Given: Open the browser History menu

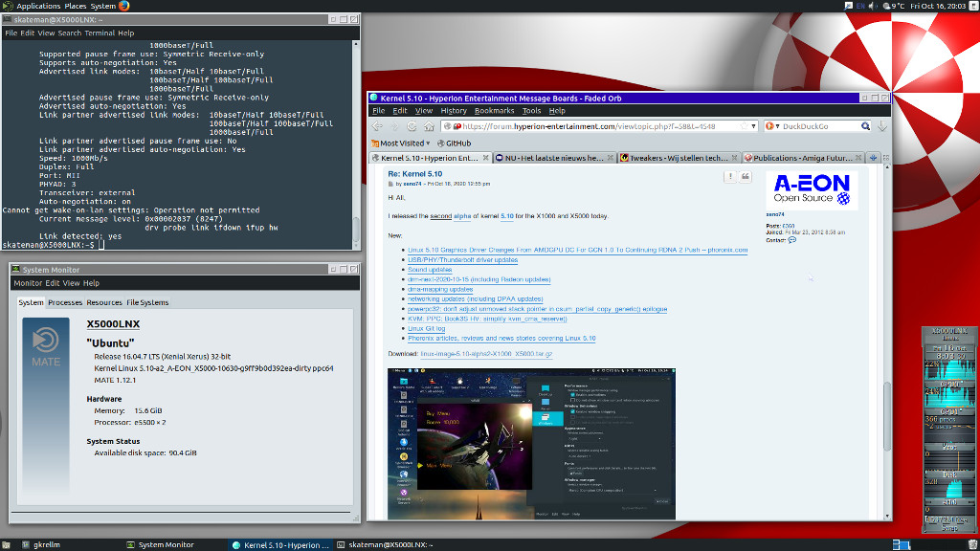Looking at the screenshot, I should [454, 111].
